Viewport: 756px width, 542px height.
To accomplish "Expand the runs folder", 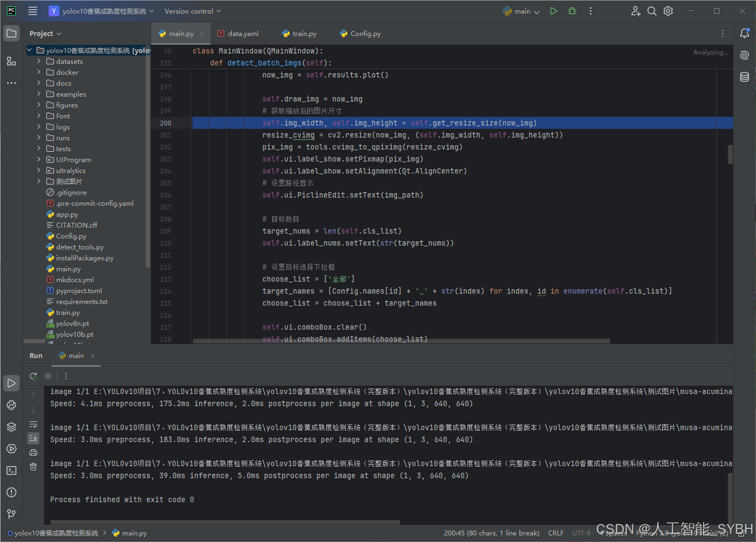I will click(39, 138).
